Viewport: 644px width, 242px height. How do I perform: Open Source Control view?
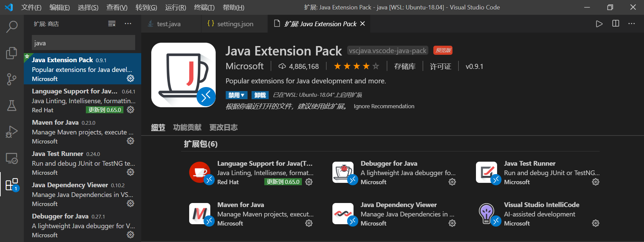tap(12, 79)
